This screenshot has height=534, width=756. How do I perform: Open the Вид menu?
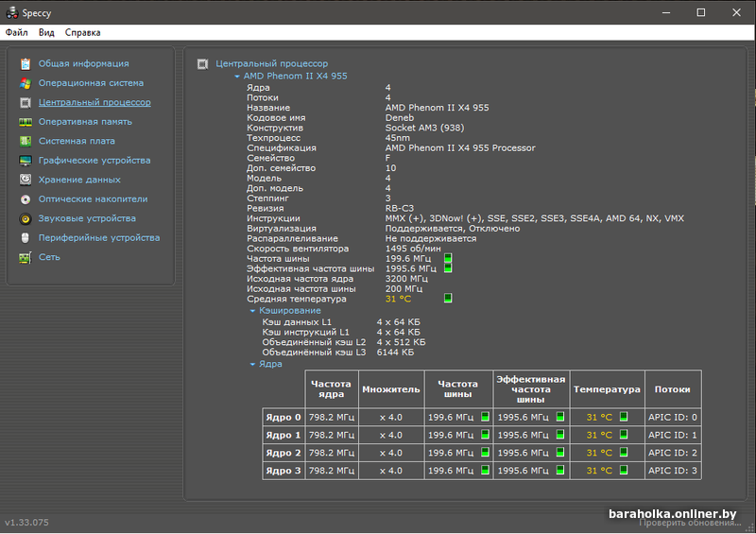tap(46, 32)
